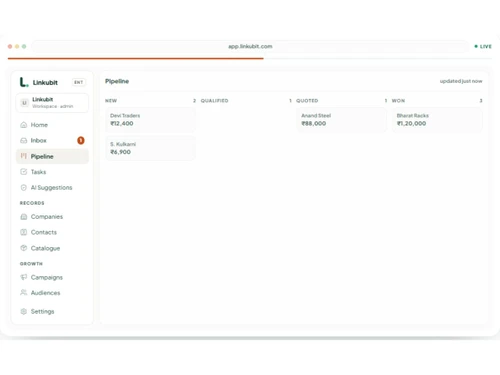Click the NEW column header
This screenshot has height=375, width=500.
pyautogui.click(x=111, y=101)
